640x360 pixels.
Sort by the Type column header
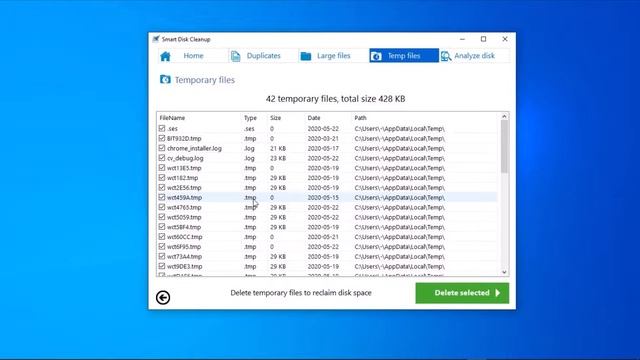[250, 118]
